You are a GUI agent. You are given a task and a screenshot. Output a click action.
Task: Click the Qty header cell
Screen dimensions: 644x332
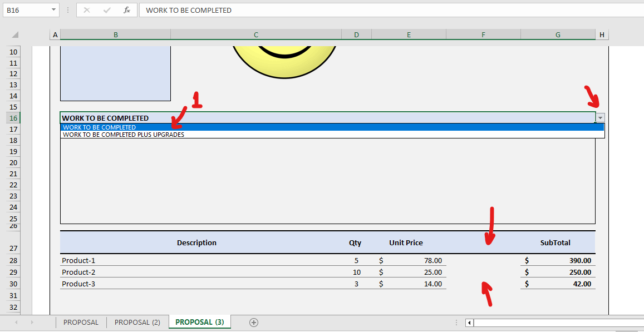tap(356, 242)
